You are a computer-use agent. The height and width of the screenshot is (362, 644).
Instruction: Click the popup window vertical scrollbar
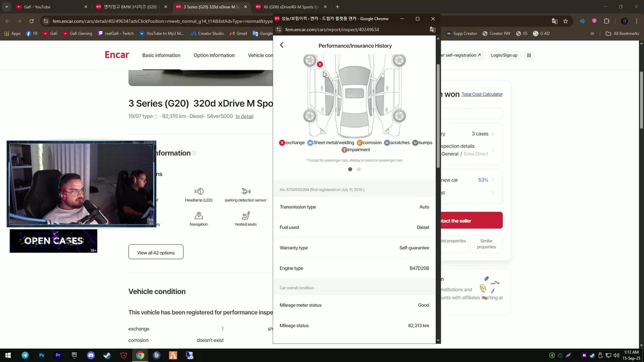click(438, 117)
